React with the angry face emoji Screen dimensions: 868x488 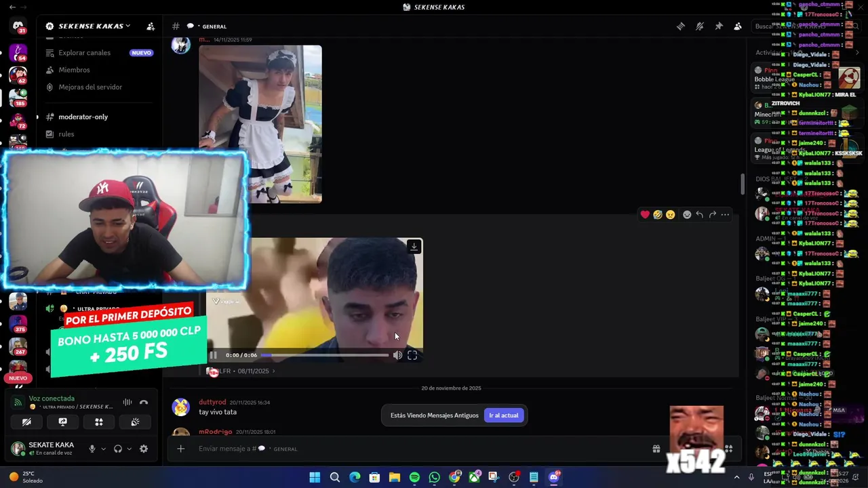click(x=671, y=214)
